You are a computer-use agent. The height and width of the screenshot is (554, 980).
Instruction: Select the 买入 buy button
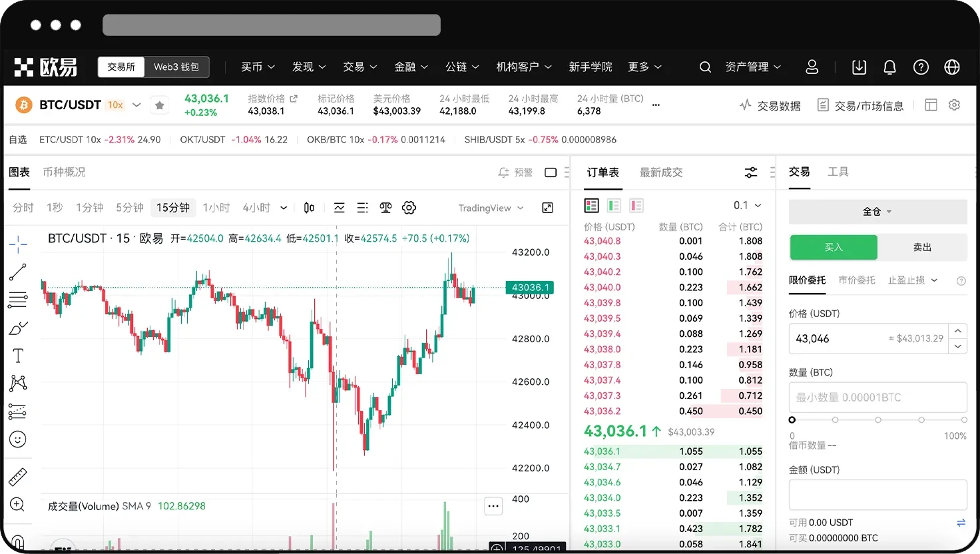[x=834, y=247]
